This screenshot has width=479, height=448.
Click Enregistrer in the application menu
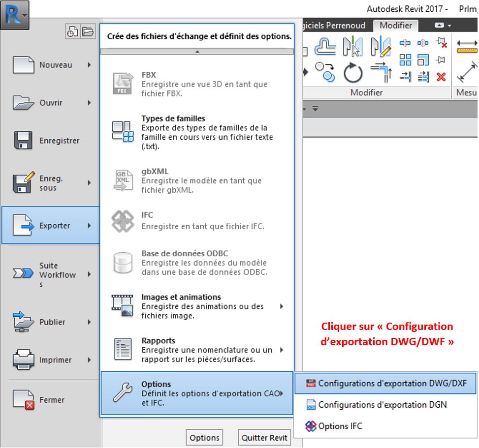pos(51,140)
